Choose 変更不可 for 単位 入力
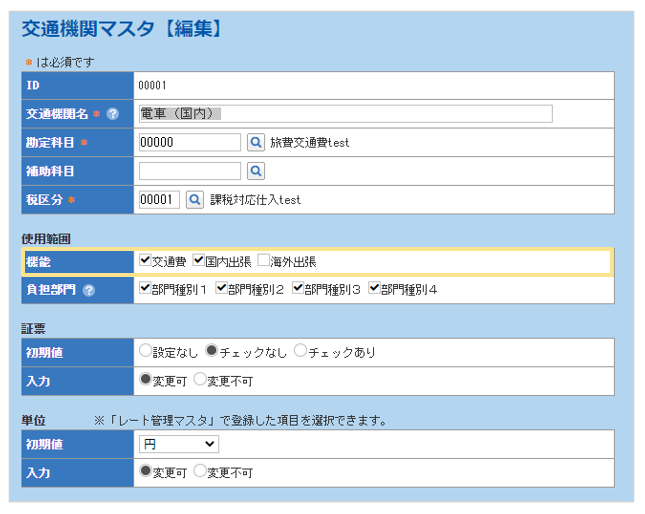645x514 pixels. pos(199,472)
